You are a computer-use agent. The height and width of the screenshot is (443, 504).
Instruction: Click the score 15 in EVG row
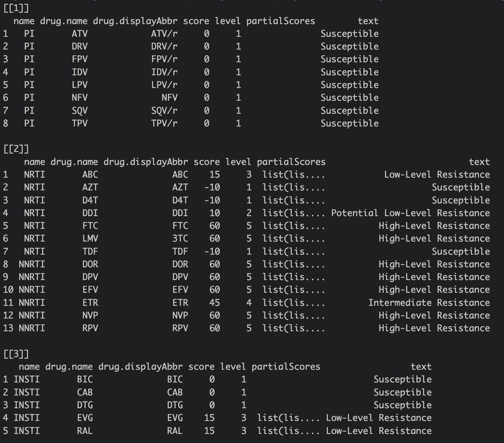[x=209, y=418]
